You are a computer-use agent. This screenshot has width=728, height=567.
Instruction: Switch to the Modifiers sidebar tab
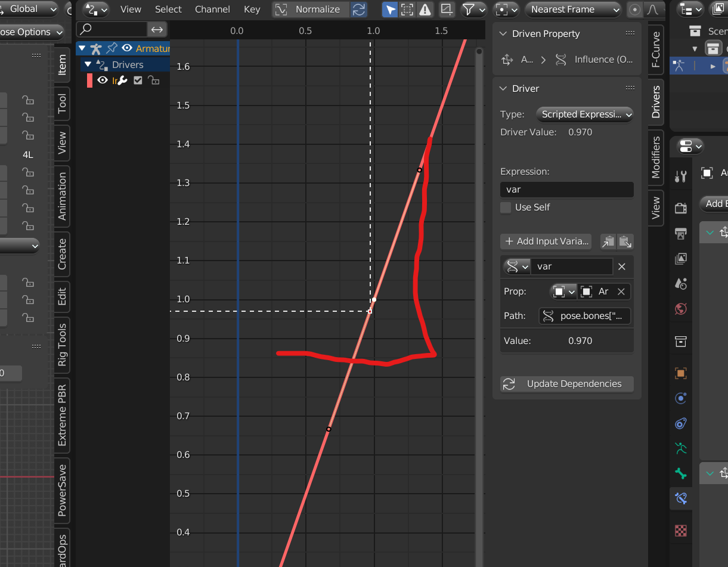pyautogui.click(x=656, y=157)
